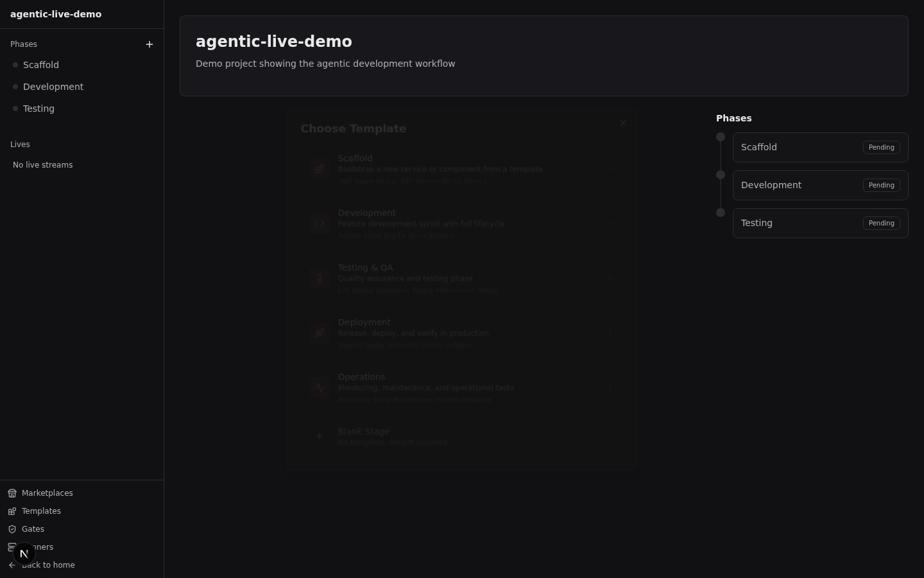Expand the Scaffold template chevron
Screen dimensions: 924x578
tap(611, 169)
